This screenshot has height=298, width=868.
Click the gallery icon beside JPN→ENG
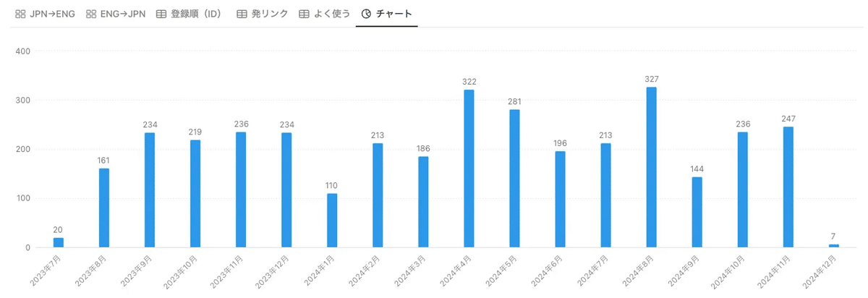tap(20, 14)
